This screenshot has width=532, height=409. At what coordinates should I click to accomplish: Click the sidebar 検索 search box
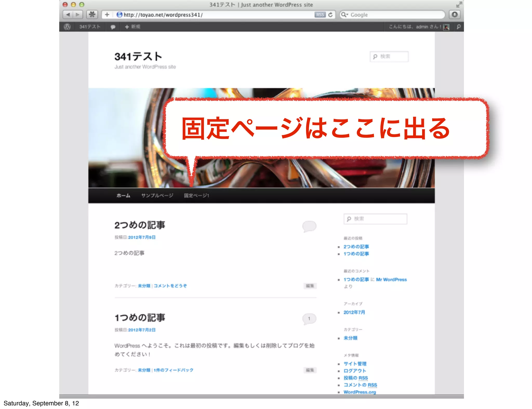(375, 219)
